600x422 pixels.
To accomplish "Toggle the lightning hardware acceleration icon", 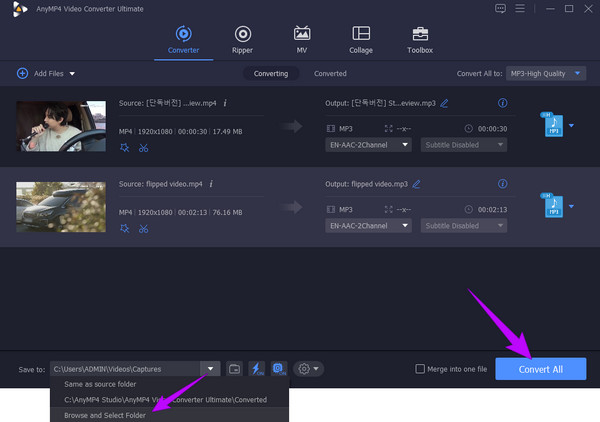I will [x=257, y=369].
